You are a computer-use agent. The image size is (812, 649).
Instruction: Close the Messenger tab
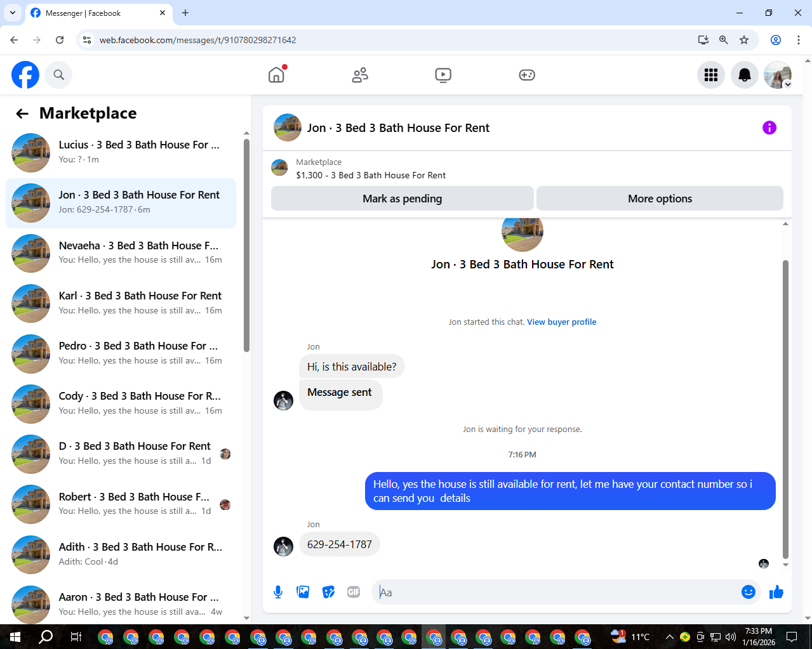(x=163, y=13)
